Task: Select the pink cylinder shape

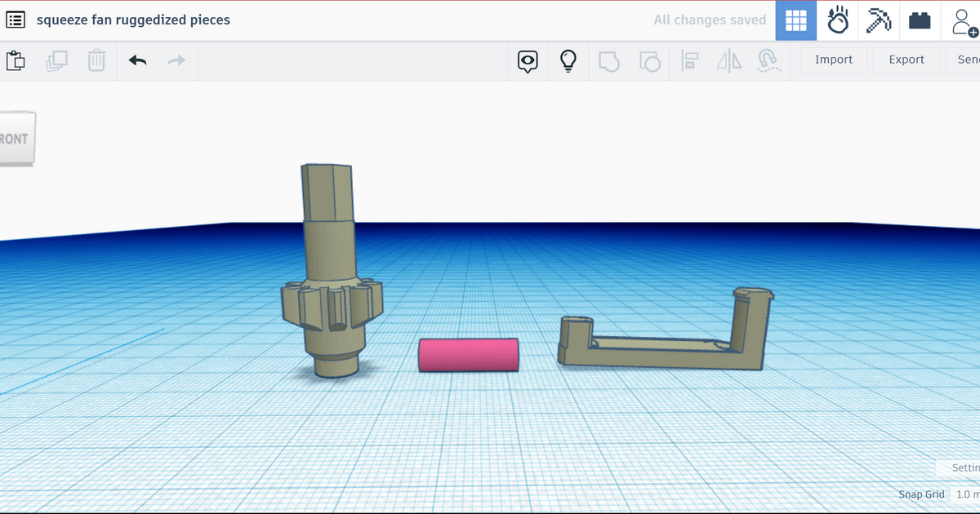Action: pyautogui.click(x=469, y=355)
